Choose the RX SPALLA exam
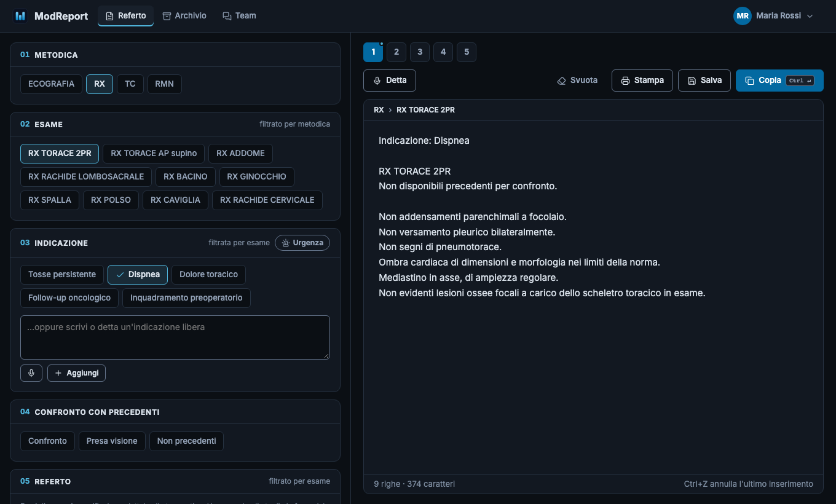836x504 pixels. click(50, 200)
